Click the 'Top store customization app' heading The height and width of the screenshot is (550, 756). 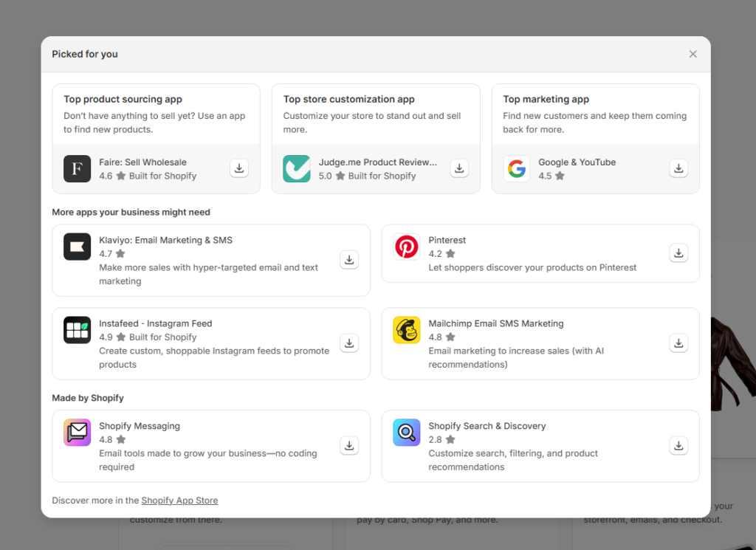[348, 100]
